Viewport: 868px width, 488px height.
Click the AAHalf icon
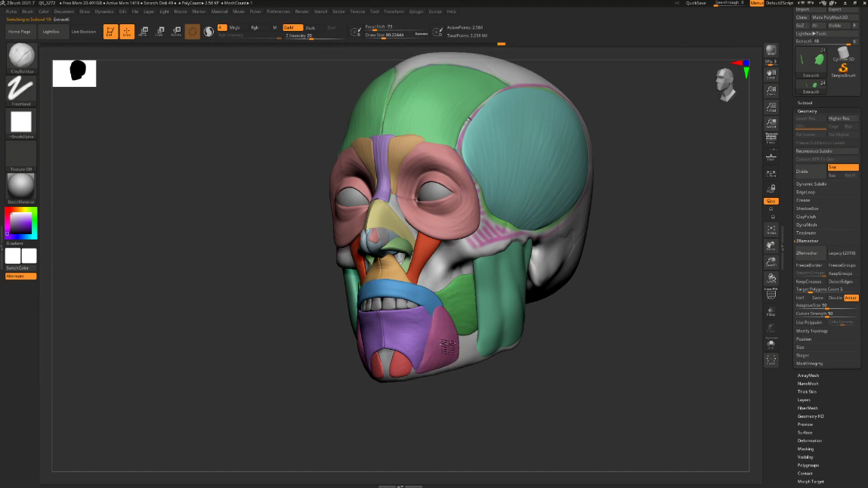[x=771, y=123]
